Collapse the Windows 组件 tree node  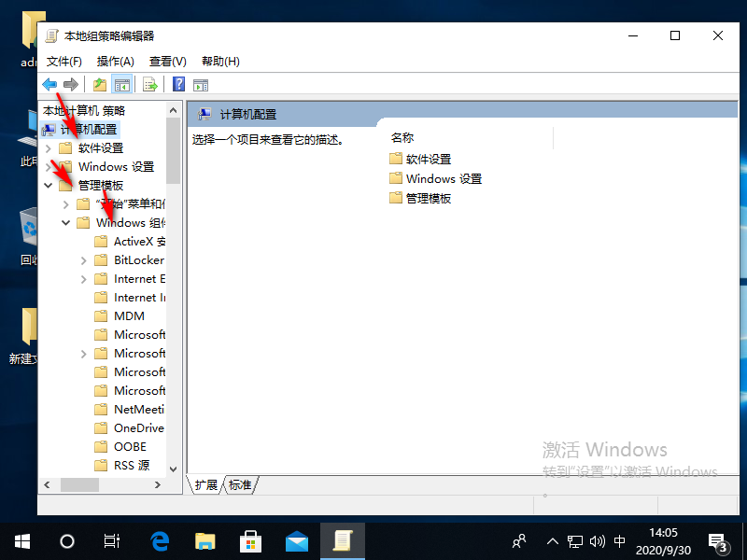click(x=66, y=223)
